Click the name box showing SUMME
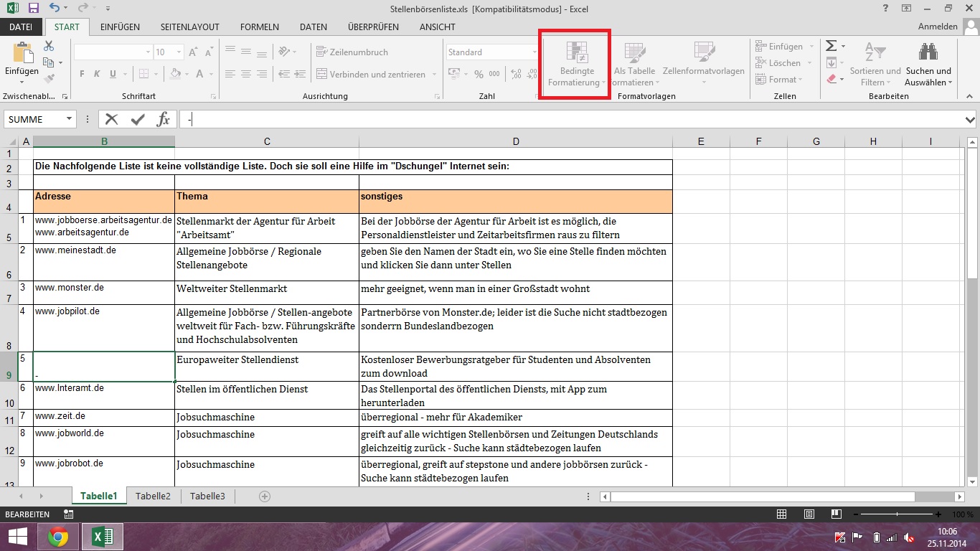 coord(34,120)
